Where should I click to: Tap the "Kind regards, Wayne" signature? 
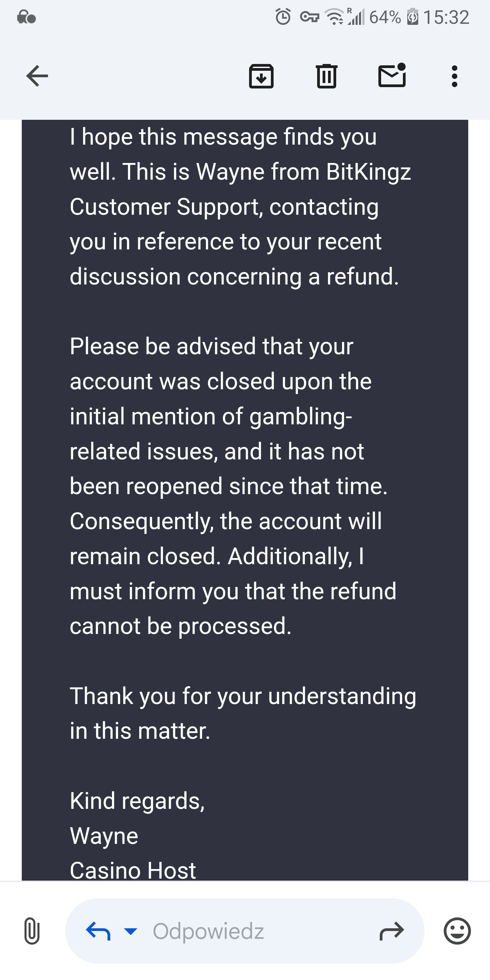137,818
